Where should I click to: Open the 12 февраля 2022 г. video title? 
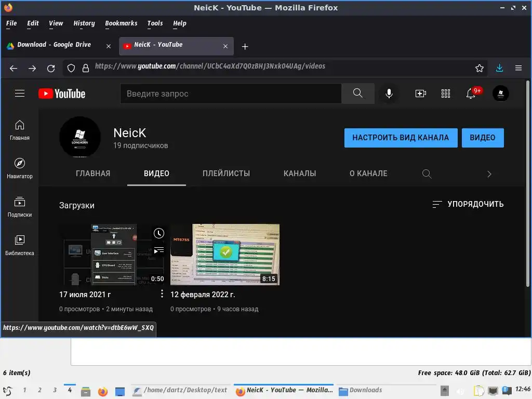(x=203, y=295)
